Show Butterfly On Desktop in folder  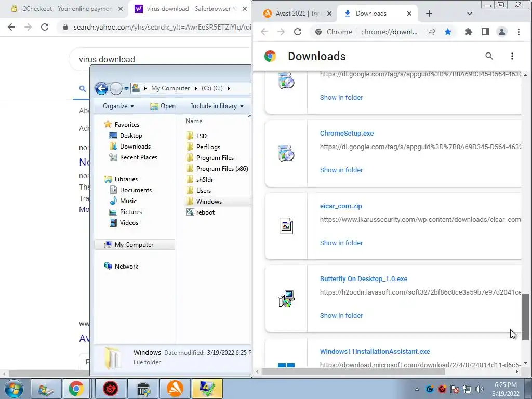click(x=341, y=315)
